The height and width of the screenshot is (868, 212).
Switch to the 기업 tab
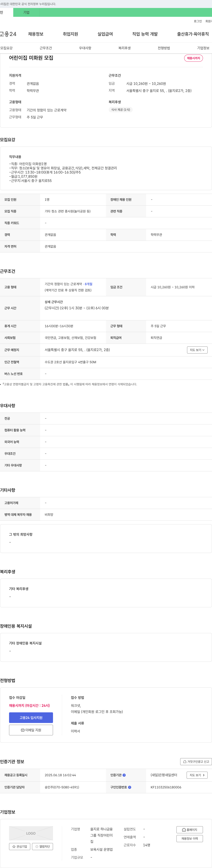click(26, 12)
